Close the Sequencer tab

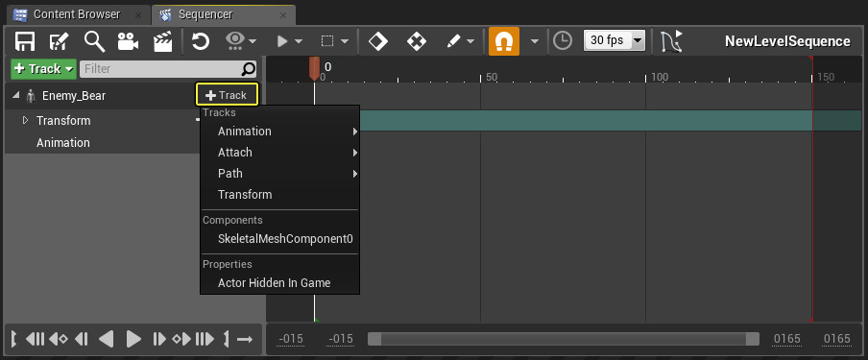[284, 15]
